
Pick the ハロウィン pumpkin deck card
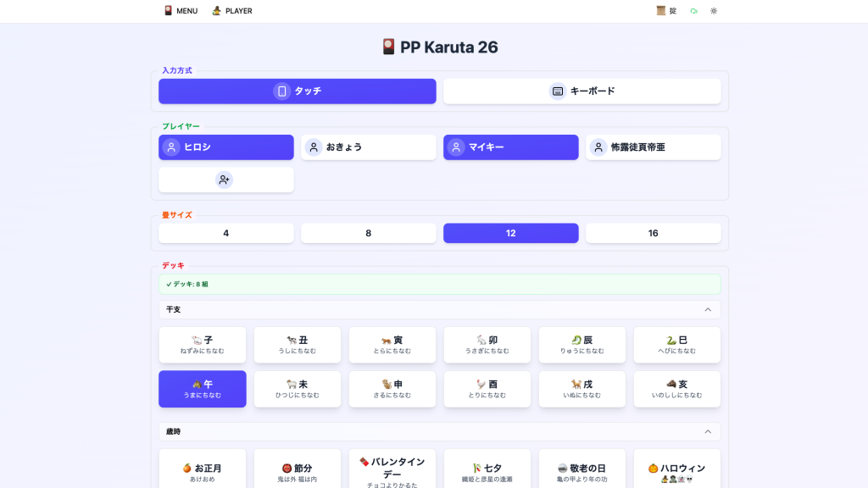coord(676,470)
